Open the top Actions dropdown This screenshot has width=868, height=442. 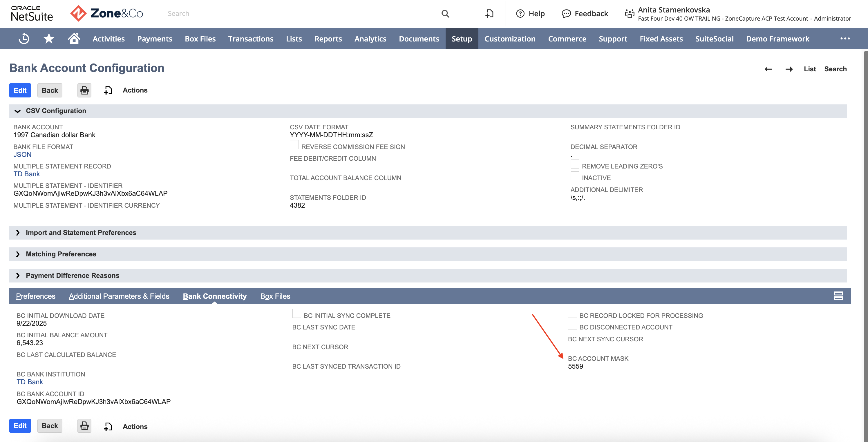135,90
